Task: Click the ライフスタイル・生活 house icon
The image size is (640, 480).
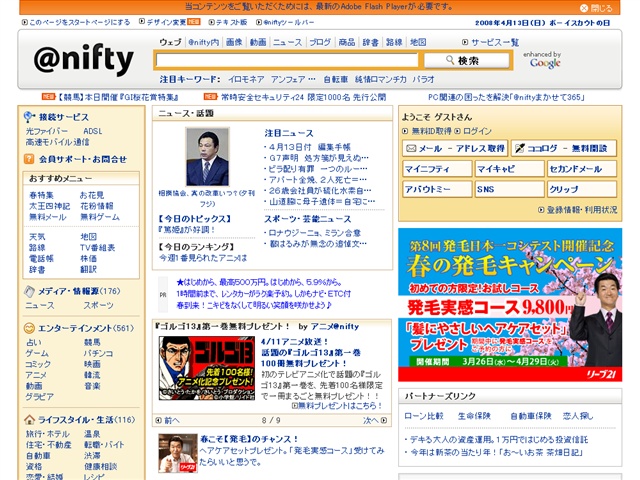Action: pos(29,420)
